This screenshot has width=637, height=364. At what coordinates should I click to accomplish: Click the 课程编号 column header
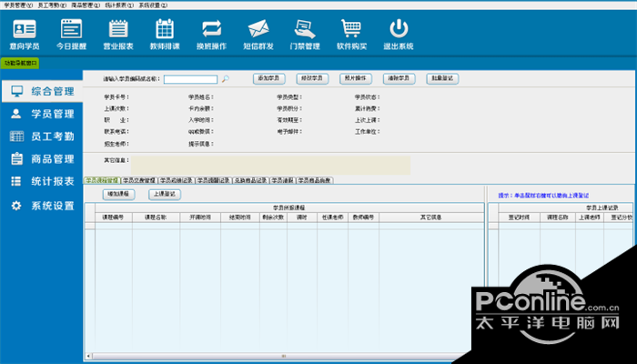tap(114, 217)
